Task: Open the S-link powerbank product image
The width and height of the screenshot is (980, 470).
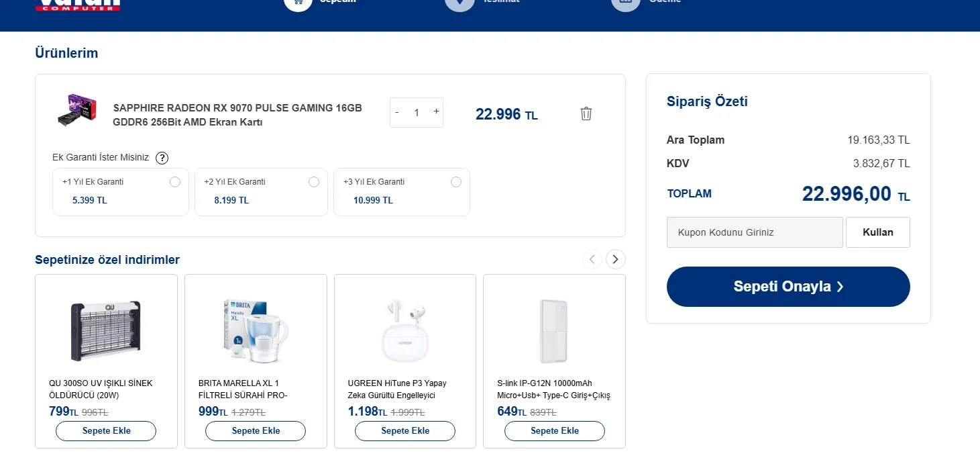Action: pos(554,331)
